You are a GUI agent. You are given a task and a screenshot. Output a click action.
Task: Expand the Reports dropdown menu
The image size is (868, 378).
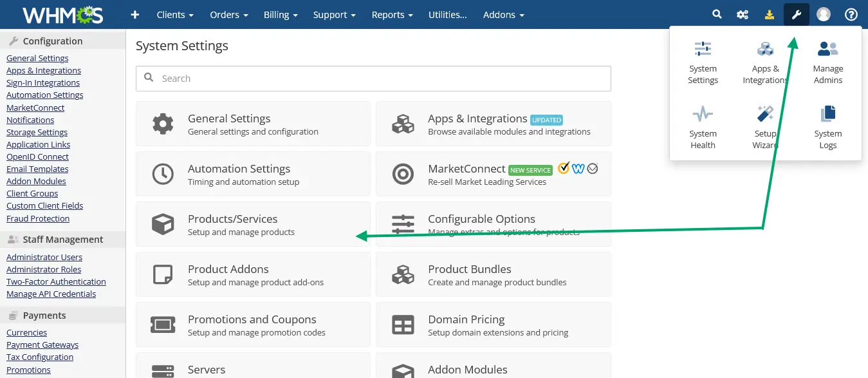pos(392,14)
